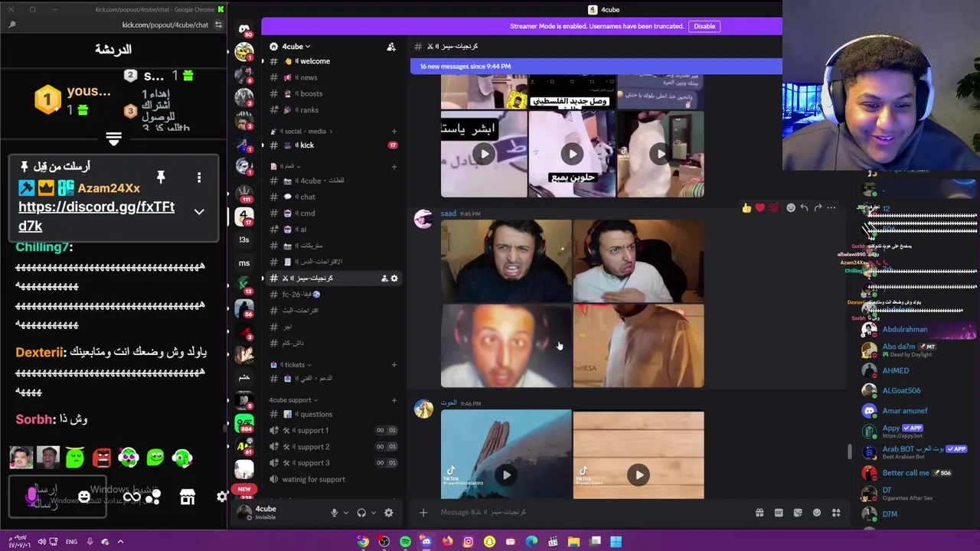This screenshot has height=551, width=980.
Task: Add channel to 4cube support category
Action: [394, 399]
